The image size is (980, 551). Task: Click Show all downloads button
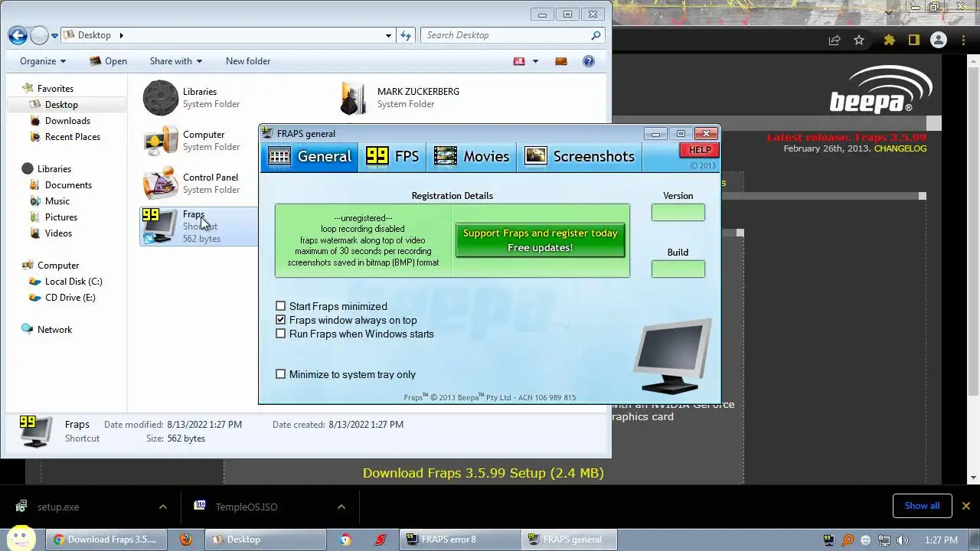point(922,506)
